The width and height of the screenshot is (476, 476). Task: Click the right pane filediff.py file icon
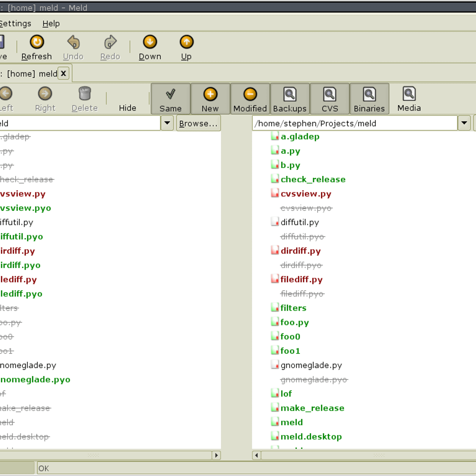point(275,279)
